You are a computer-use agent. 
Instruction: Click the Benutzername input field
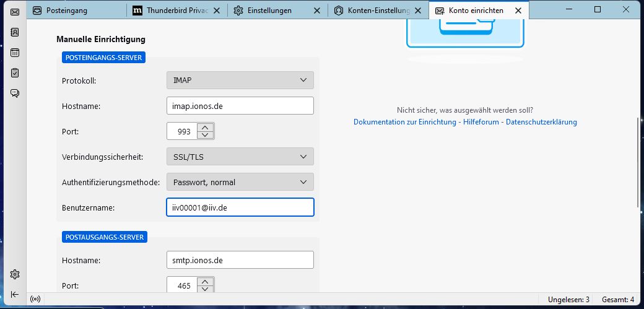point(240,207)
